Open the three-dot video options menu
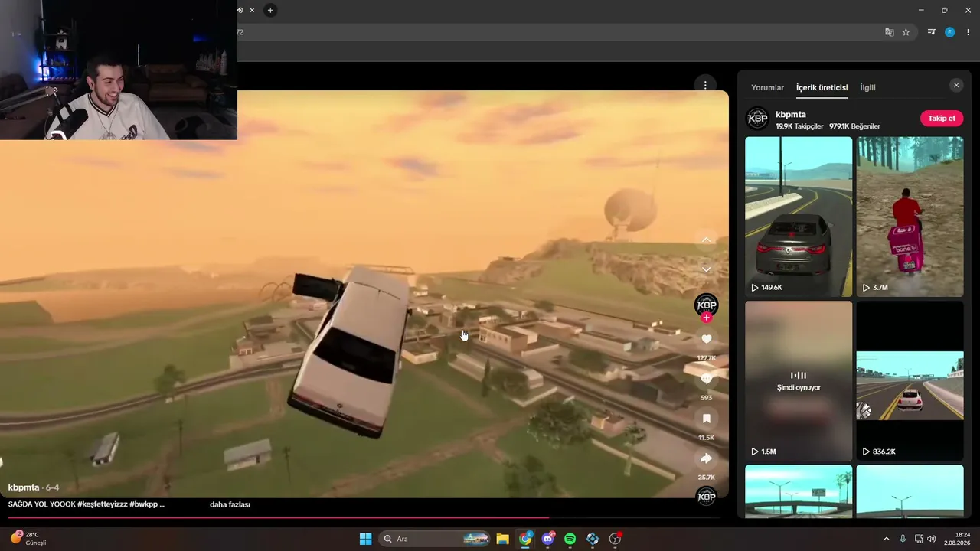Image resolution: width=980 pixels, height=551 pixels. click(704, 84)
